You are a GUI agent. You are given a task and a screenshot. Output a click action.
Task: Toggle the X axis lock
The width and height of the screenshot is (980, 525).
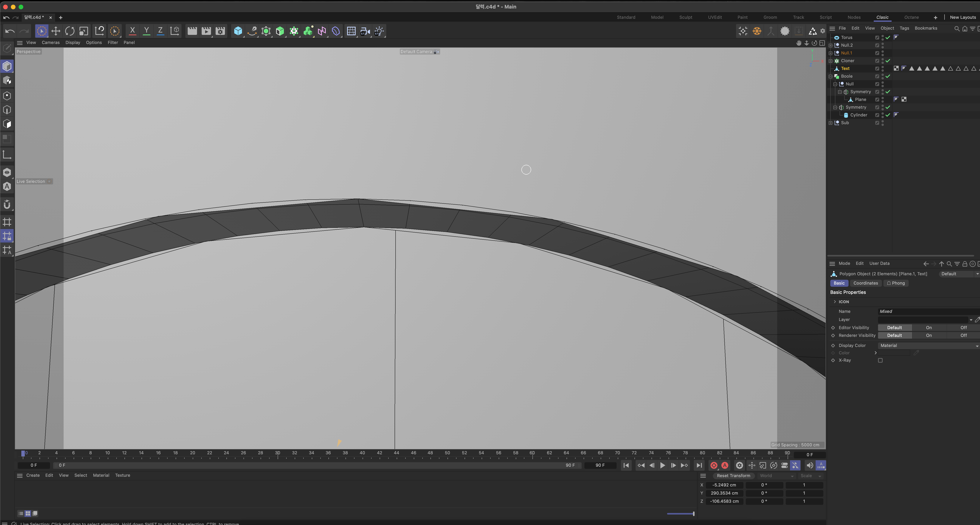132,31
